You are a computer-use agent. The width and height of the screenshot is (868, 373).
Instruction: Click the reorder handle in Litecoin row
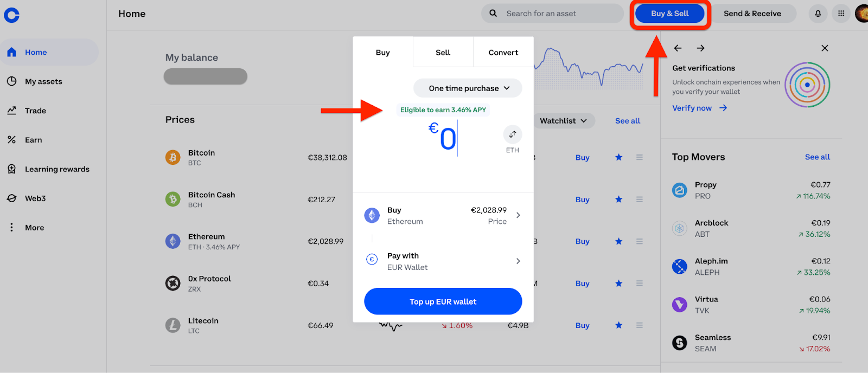click(640, 325)
